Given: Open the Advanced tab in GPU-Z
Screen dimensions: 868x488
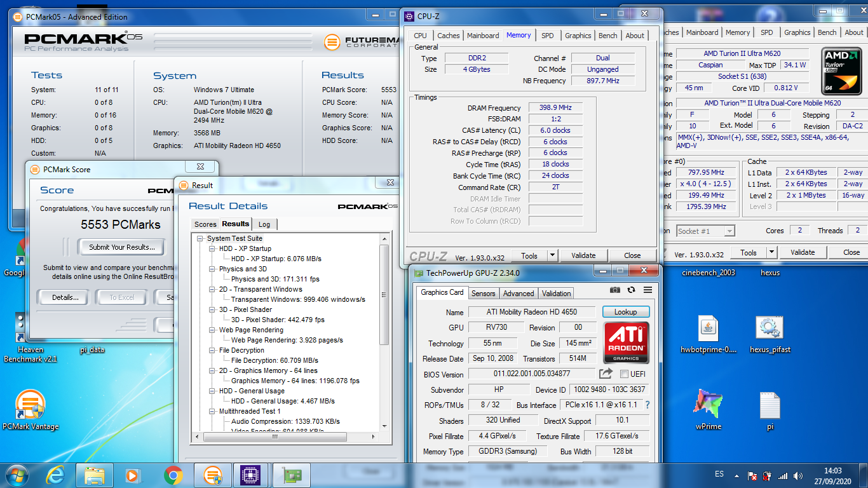Looking at the screenshot, I should pyautogui.click(x=519, y=293).
